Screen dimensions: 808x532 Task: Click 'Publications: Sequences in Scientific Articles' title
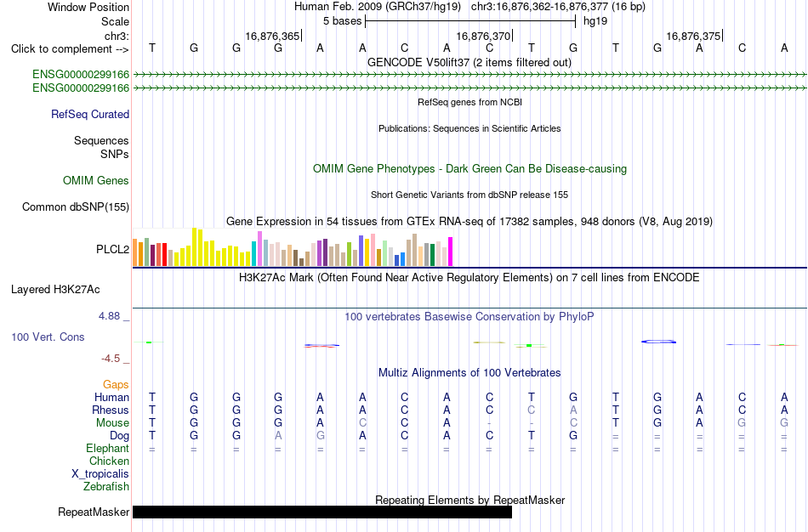tap(469, 128)
